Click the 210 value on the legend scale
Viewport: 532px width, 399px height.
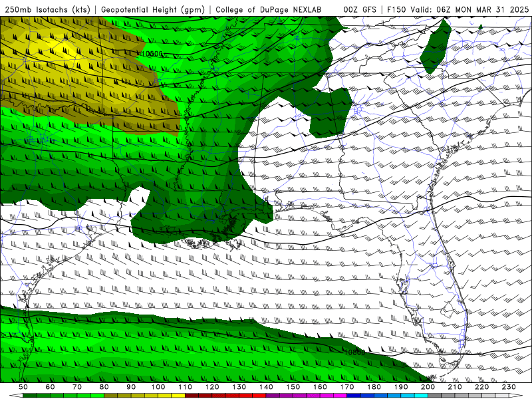tap(455, 387)
